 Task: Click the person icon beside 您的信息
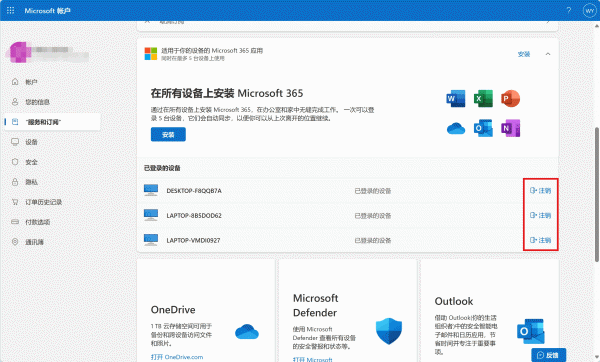pos(15,102)
